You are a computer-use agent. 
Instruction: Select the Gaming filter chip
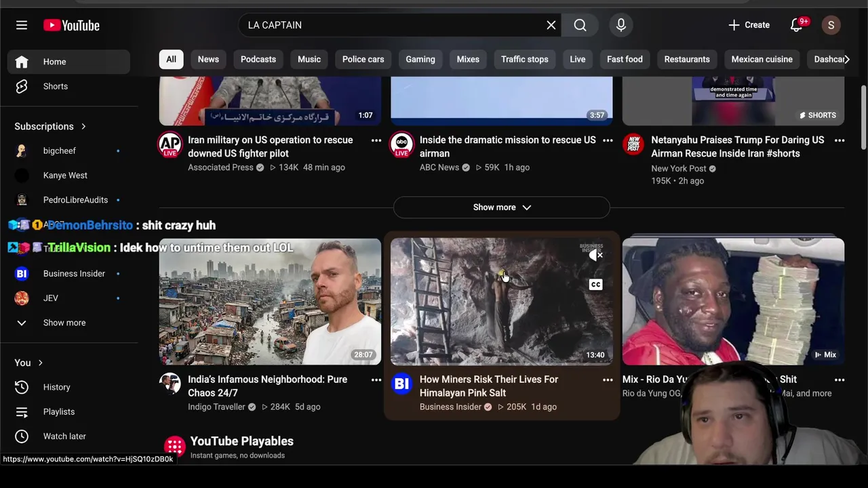coord(420,59)
